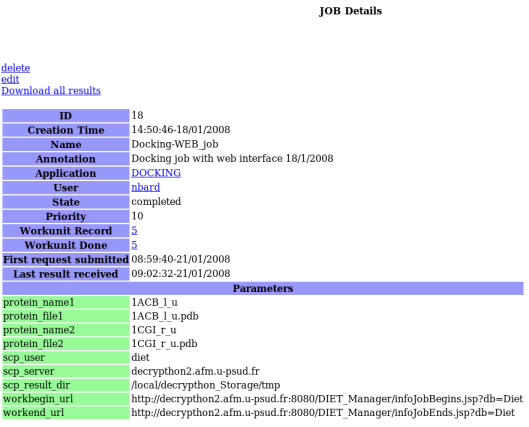Select file name 1CGI_r_u.pdb
The image size is (529, 427).
click(x=164, y=344)
